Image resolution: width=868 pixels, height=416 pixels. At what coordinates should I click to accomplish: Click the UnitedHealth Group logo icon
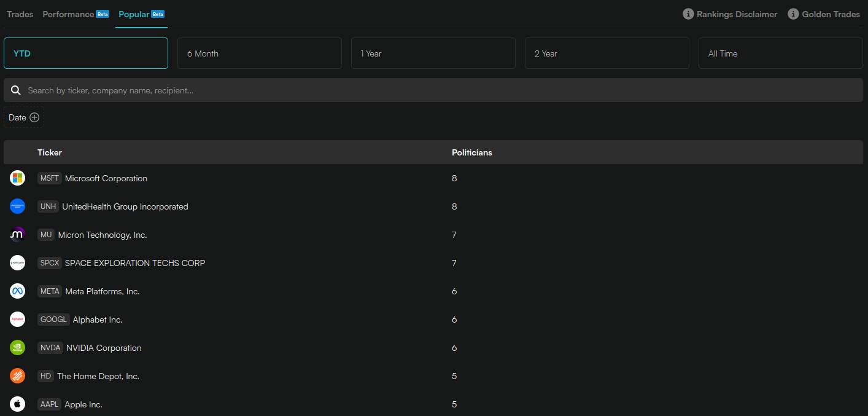pyautogui.click(x=18, y=206)
